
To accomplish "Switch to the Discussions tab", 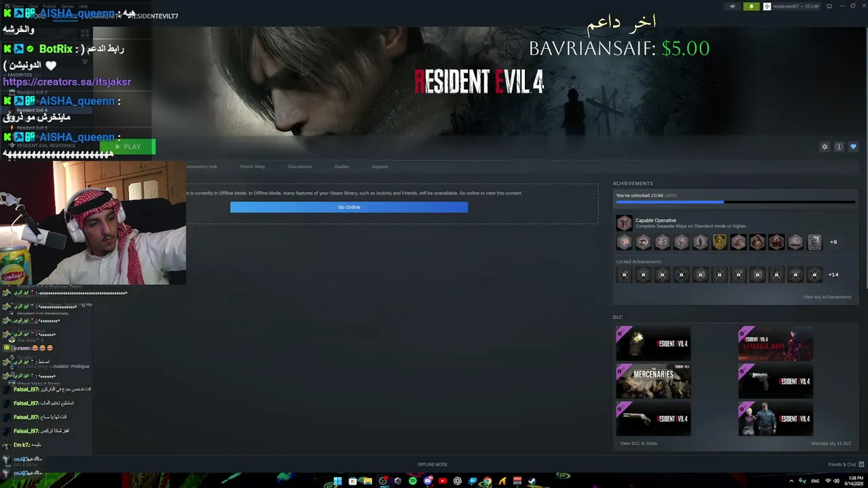I will [x=300, y=166].
